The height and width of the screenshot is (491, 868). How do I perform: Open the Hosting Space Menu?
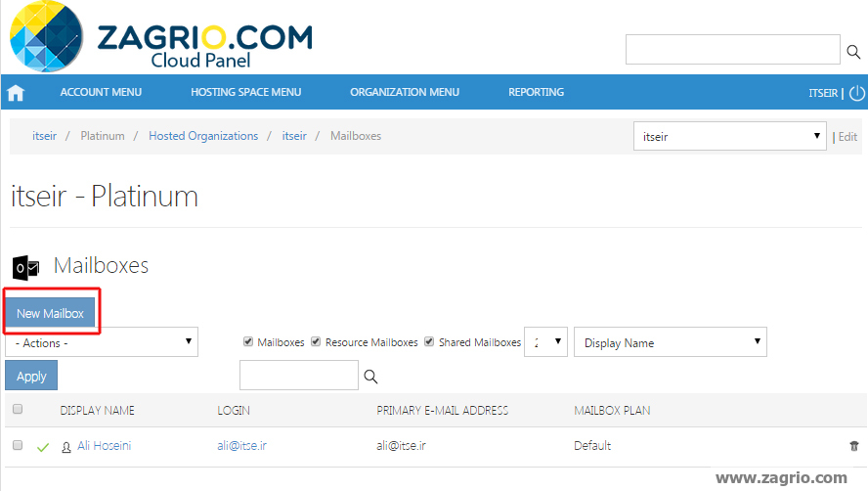(x=245, y=93)
